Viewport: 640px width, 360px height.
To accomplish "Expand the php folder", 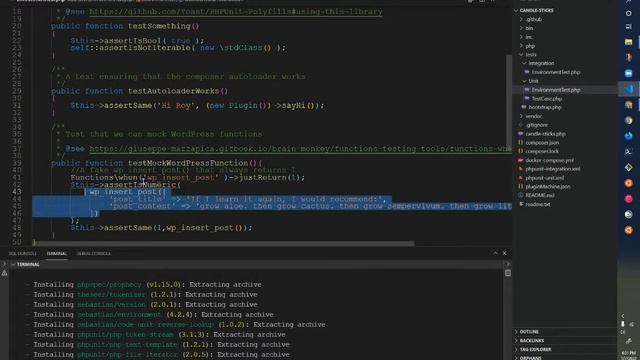I will [521, 46].
